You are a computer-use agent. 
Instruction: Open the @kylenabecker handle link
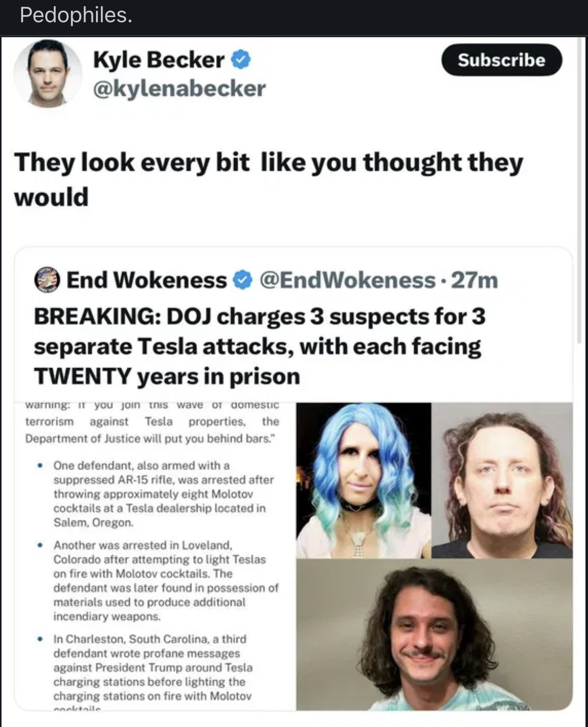click(179, 88)
